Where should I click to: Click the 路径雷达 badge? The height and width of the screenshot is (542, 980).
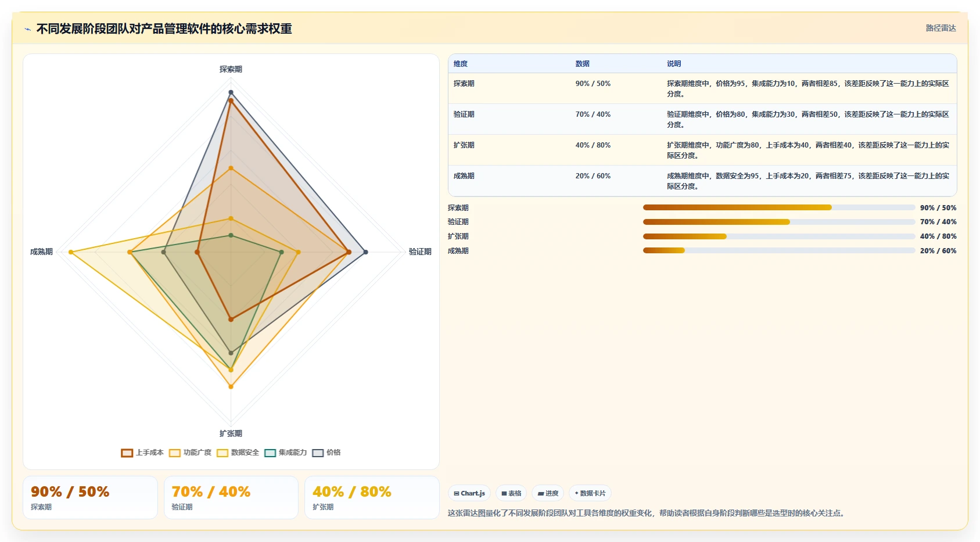(940, 28)
